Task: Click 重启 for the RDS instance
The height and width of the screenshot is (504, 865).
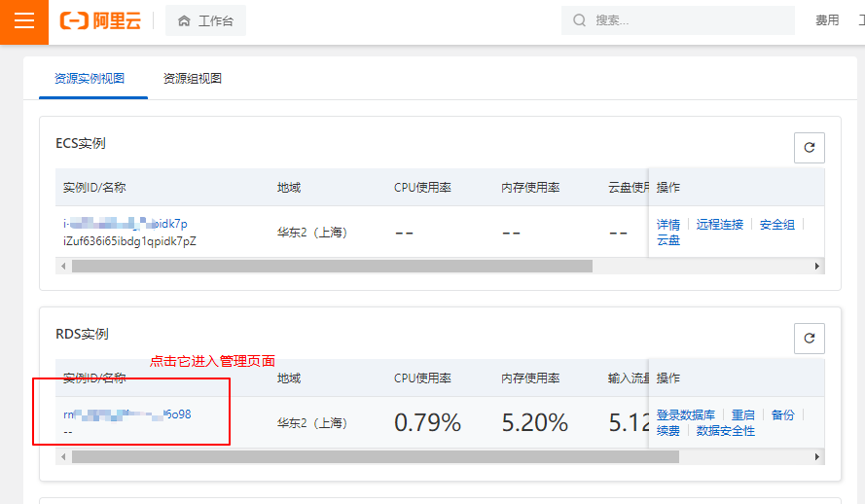Action: pos(742,414)
